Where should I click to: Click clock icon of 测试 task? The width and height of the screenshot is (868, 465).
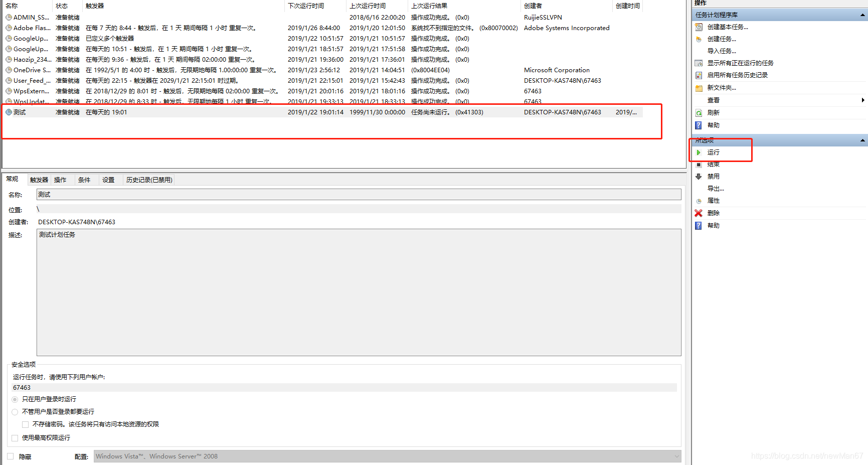point(9,112)
